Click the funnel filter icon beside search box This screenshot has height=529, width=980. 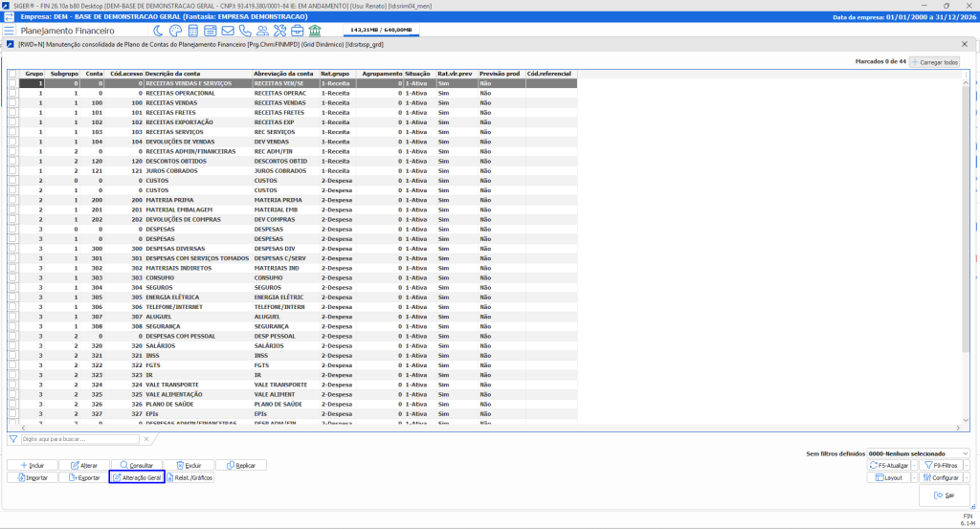click(x=13, y=439)
